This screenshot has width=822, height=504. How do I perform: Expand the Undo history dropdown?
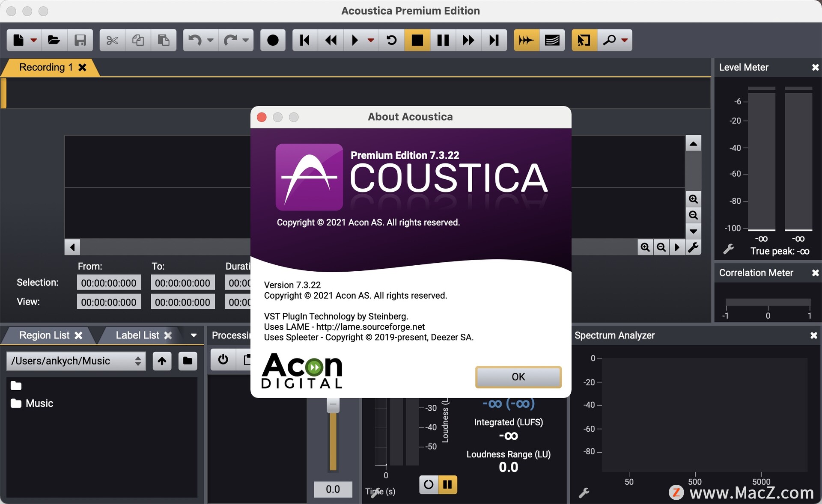(210, 40)
